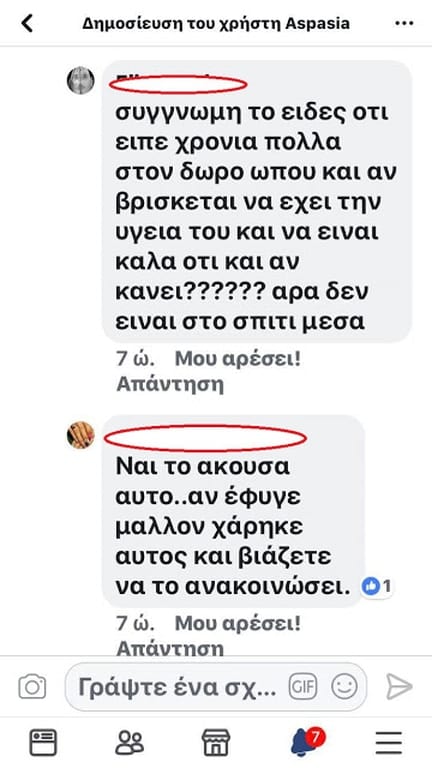Send comment with paper plane icon
The image size is (432, 768).
point(399,687)
